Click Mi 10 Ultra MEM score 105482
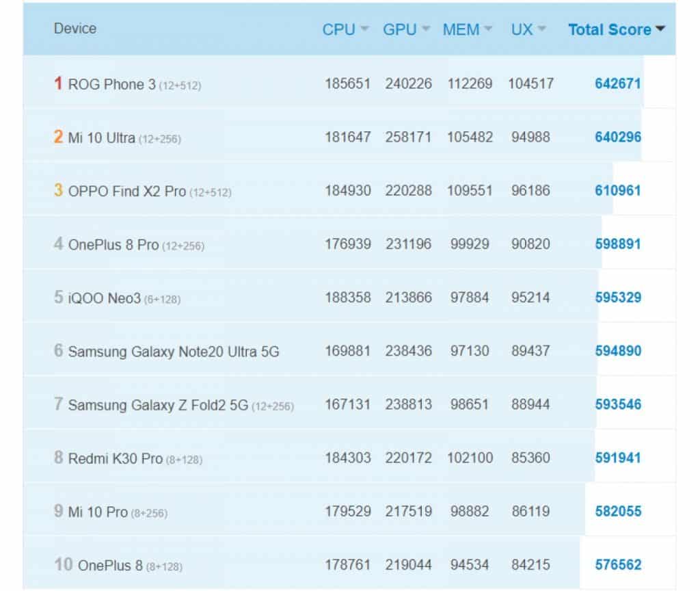Screen dimensions: 700x591 pos(470,137)
